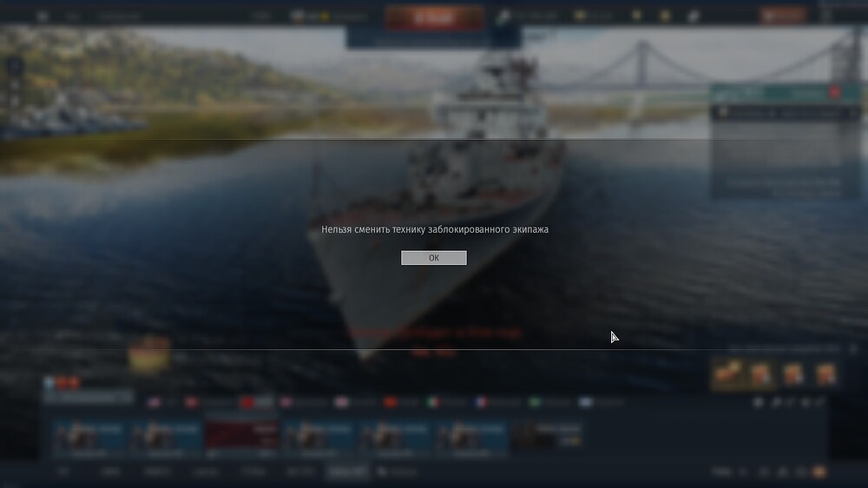Open the last orange item icon above the nation tabs
868x488 pixels.
point(825,374)
